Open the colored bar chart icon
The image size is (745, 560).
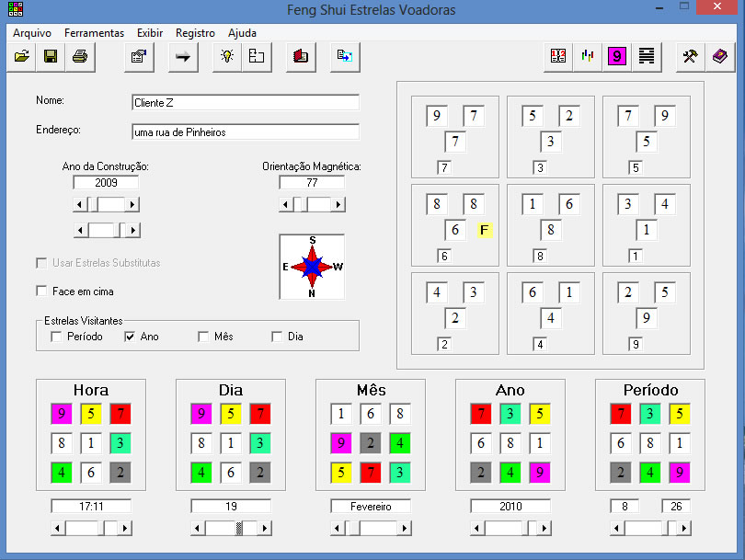tap(588, 56)
